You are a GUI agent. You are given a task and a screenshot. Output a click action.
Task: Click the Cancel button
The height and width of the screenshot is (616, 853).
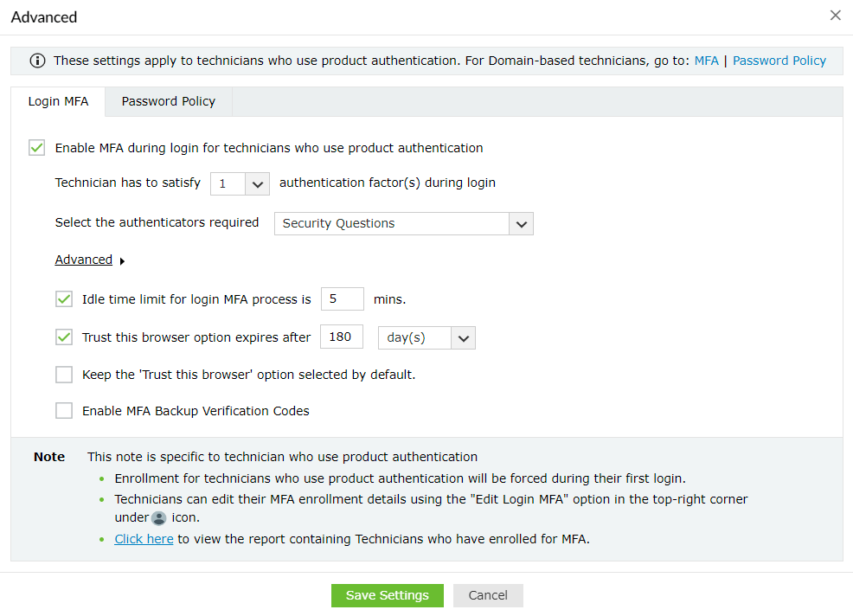point(488,595)
